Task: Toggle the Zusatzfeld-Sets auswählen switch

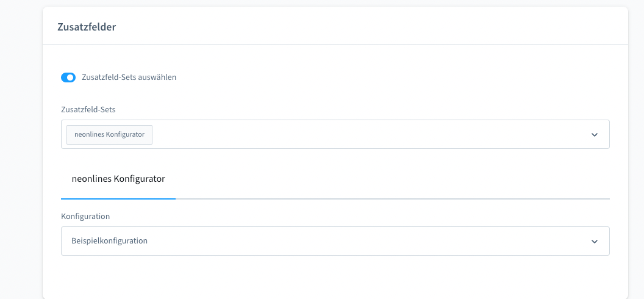Action: (x=68, y=77)
